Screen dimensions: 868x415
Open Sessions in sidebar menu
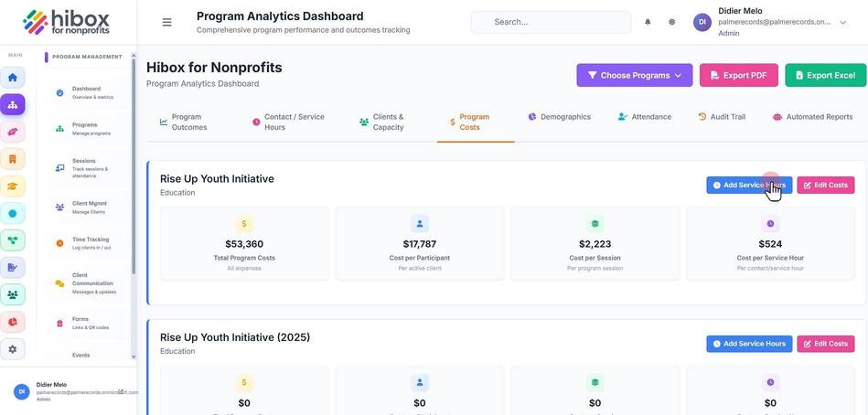tap(86, 168)
